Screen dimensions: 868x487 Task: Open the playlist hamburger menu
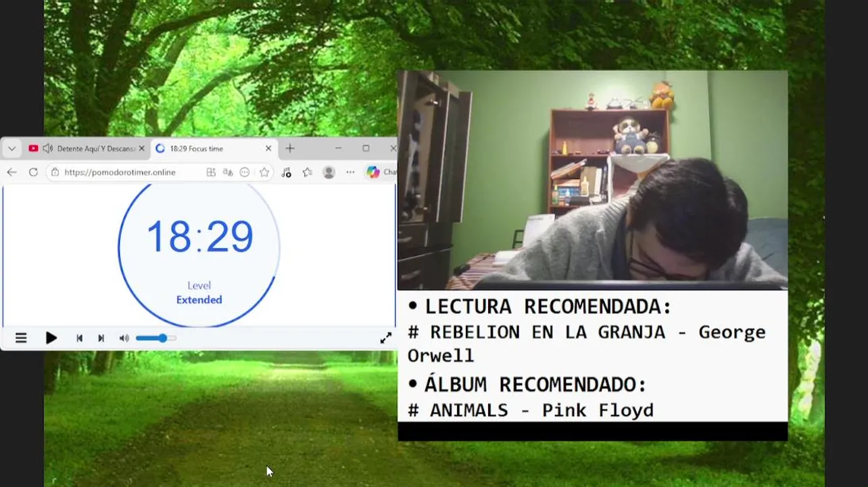coord(21,338)
